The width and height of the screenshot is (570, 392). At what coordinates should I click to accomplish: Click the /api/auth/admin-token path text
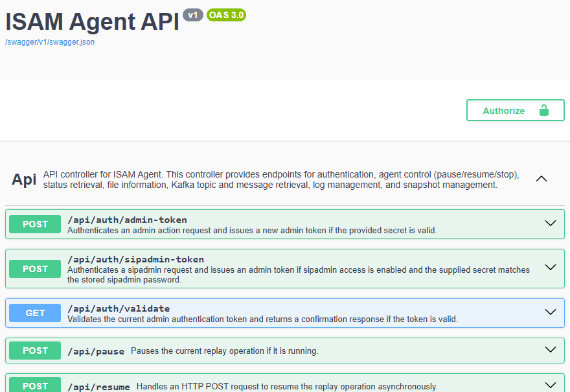coord(127,220)
